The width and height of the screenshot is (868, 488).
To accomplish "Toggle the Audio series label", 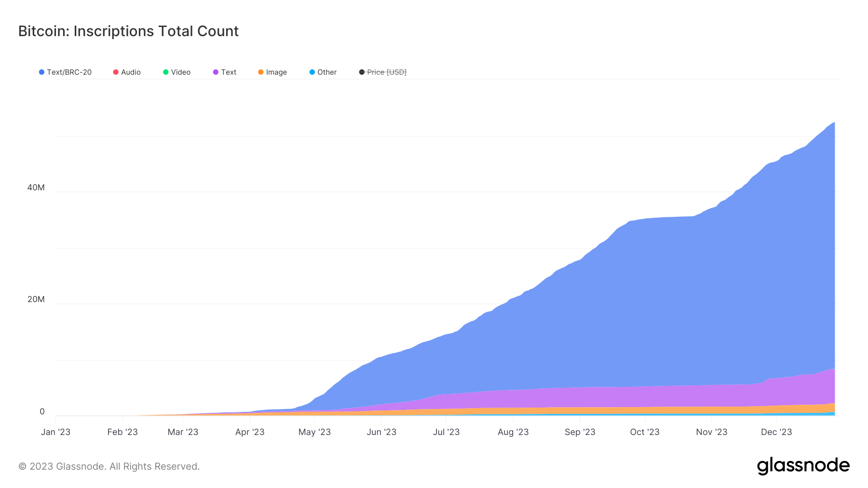I will pyautogui.click(x=131, y=72).
